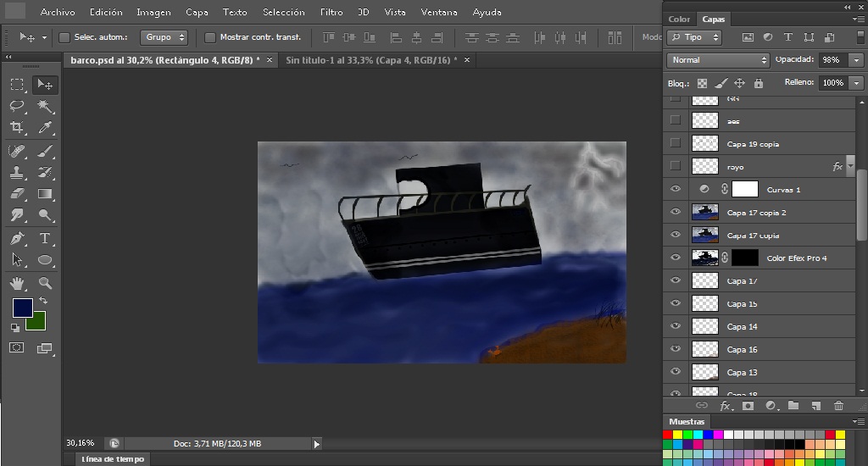Image resolution: width=868 pixels, height=466 pixels.
Task: Select the Lasso tool
Action: click(17, 106)
